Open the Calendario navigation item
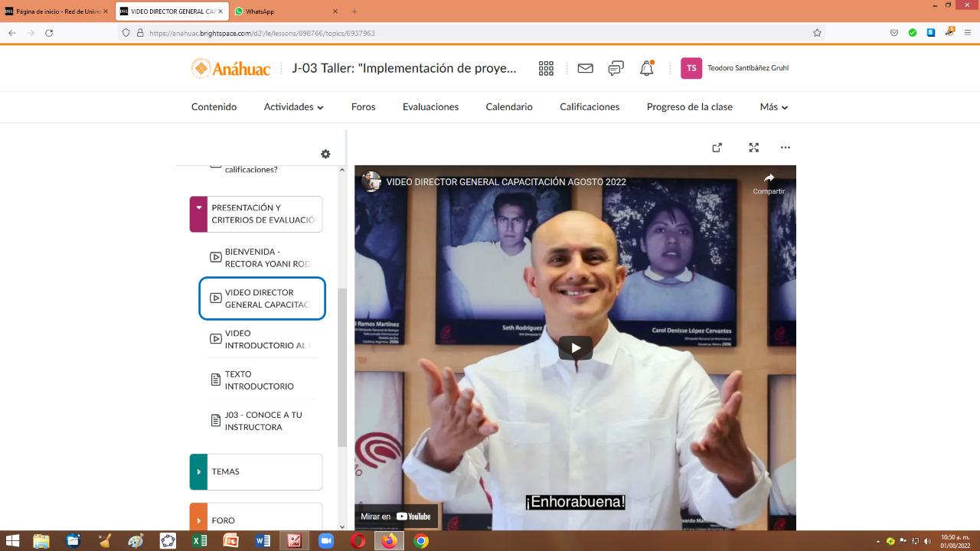980x551 pixels. pyautogui.click(x=509, y=107)
